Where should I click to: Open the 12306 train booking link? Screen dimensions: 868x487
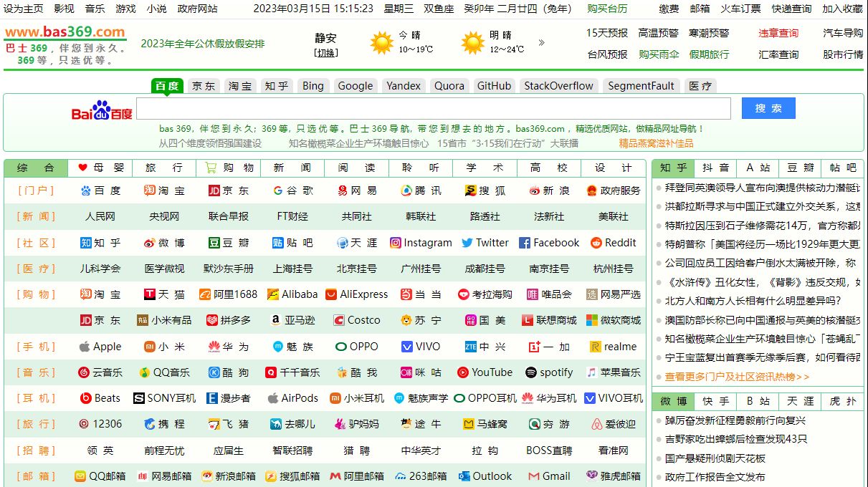100,424
